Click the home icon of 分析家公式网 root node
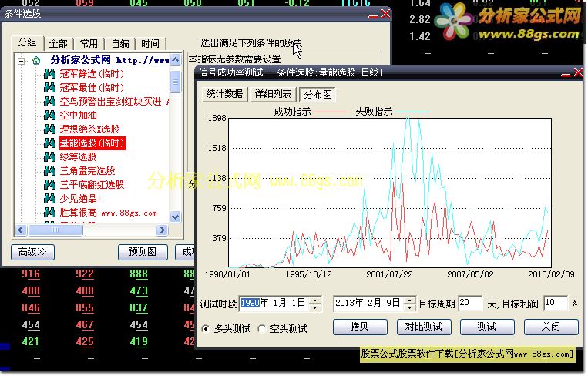This screenshot has height=376, width=588. [x=36, y=60]
